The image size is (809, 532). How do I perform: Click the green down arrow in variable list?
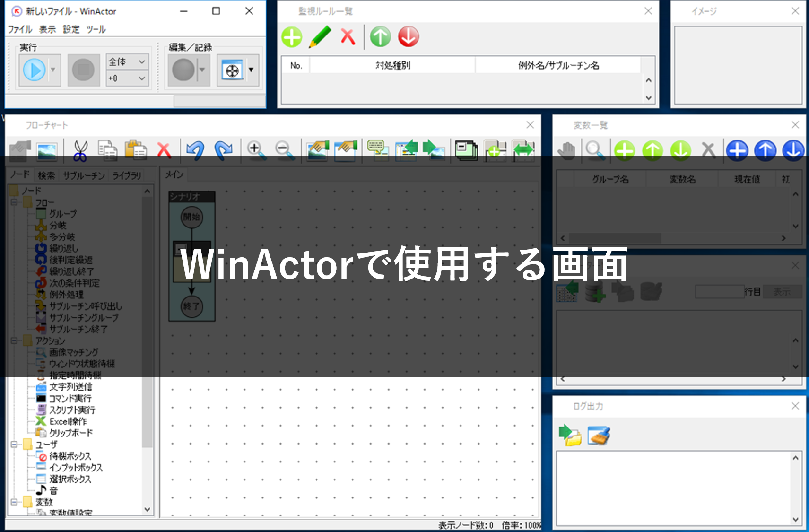point(680,150)
